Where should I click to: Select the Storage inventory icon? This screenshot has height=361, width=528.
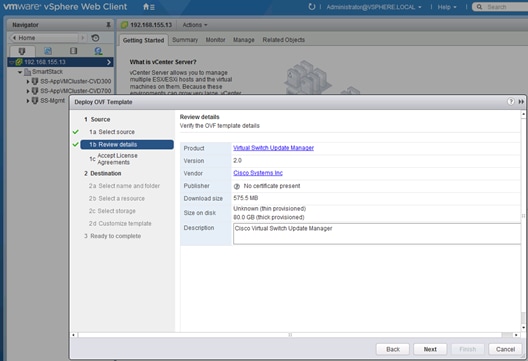73,51
